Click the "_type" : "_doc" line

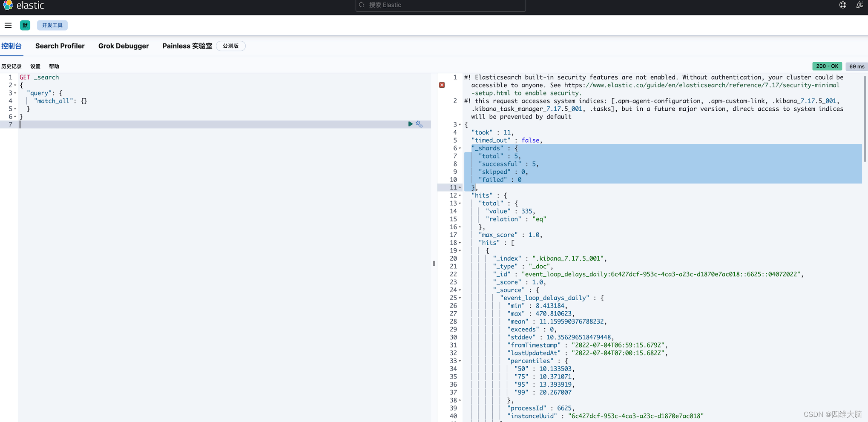[523, 266]
